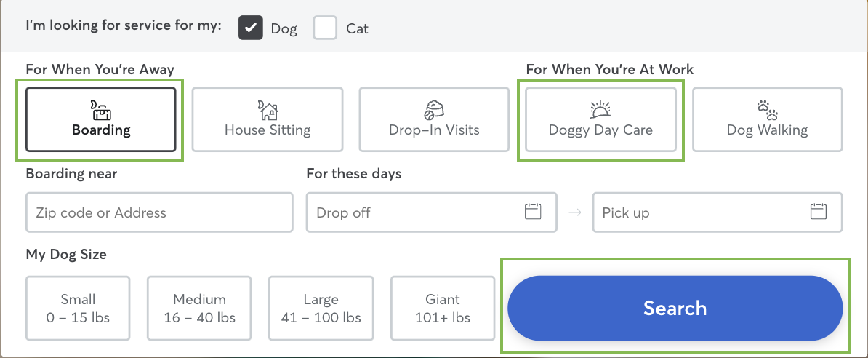Open the Drop off date field
Image resolution: width=868 pixels, height=358 pixels.
pos(432,212)
